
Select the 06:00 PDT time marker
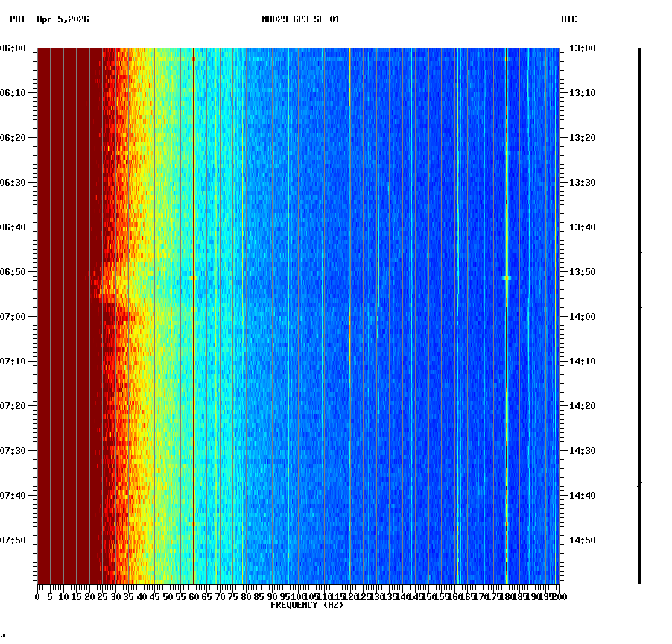pos(15,47)
